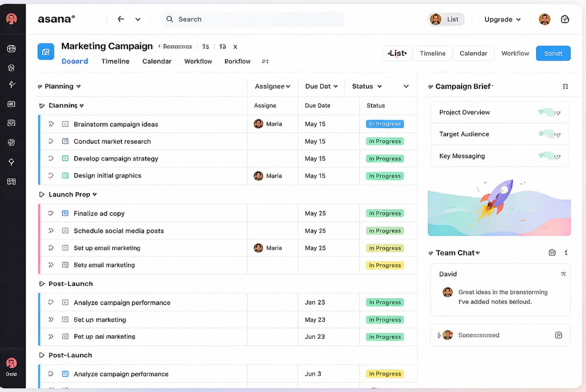Click task type icon for Develop campaign strategy
586x392 pixels.
click(x=65, y=158)
